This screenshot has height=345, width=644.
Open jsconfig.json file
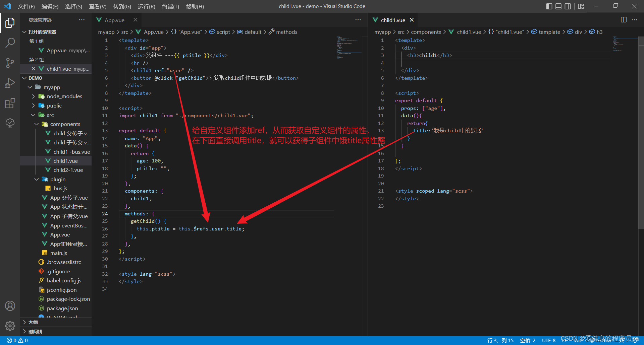point(56,290)
